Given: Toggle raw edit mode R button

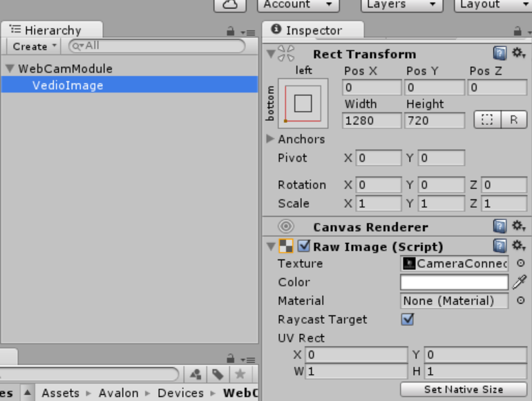Looking at the screenshot, I should (x=513, y=119).
